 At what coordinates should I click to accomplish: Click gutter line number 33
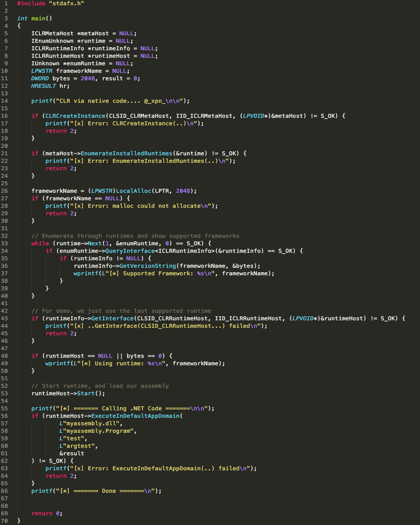(x=4, y=244)
